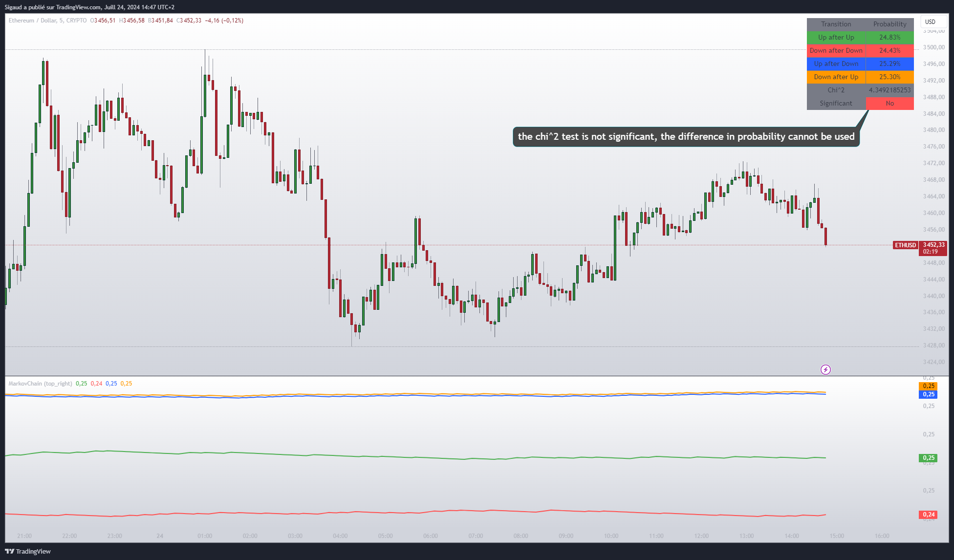Select the 'Up after Down' table cell

[x=836, y=64]
